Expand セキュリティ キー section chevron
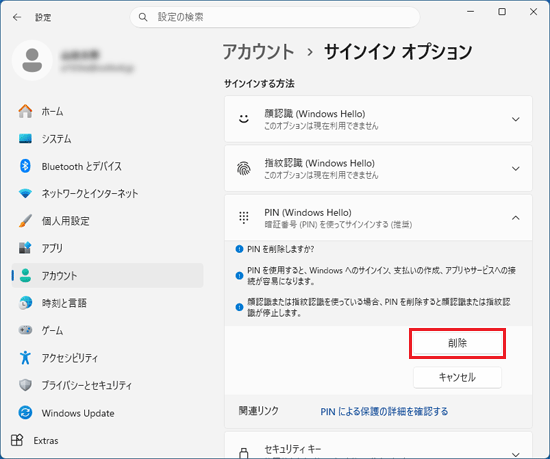The width and height of the screenshot is (550, 459). pyautogui.click(x=515, y=454)
